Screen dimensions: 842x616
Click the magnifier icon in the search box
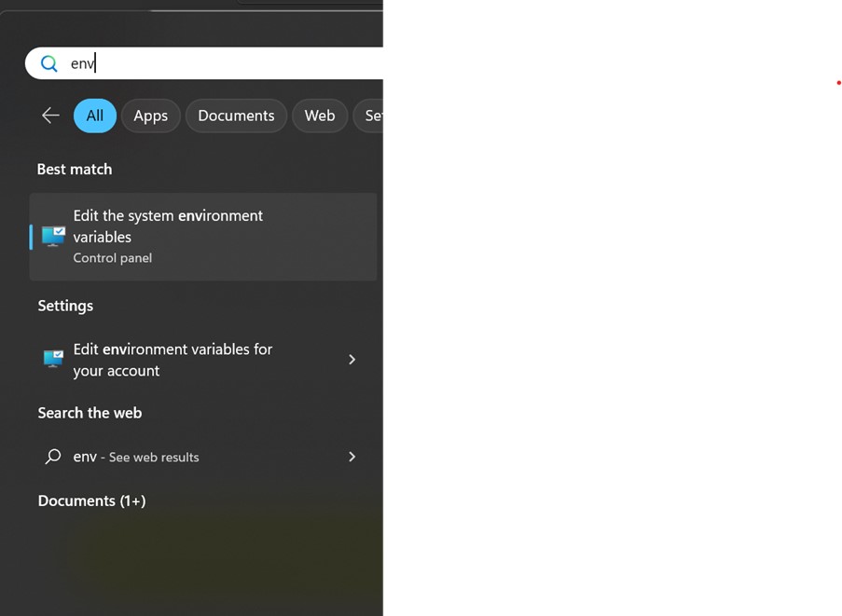(x=49, y=63)
